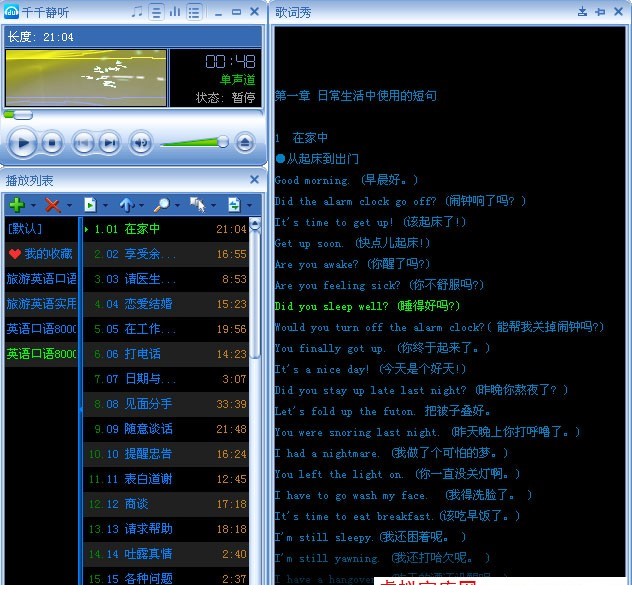Stop playback with the Stop button

pyautogui.click(x=52, y=143)
